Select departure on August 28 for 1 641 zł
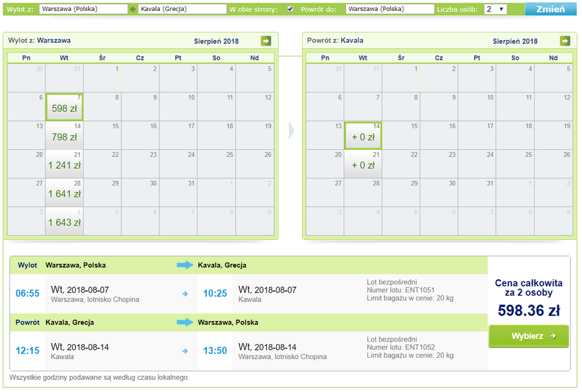Image resolution: width=582 pixels, height=392 pixels. click(64, 193)
